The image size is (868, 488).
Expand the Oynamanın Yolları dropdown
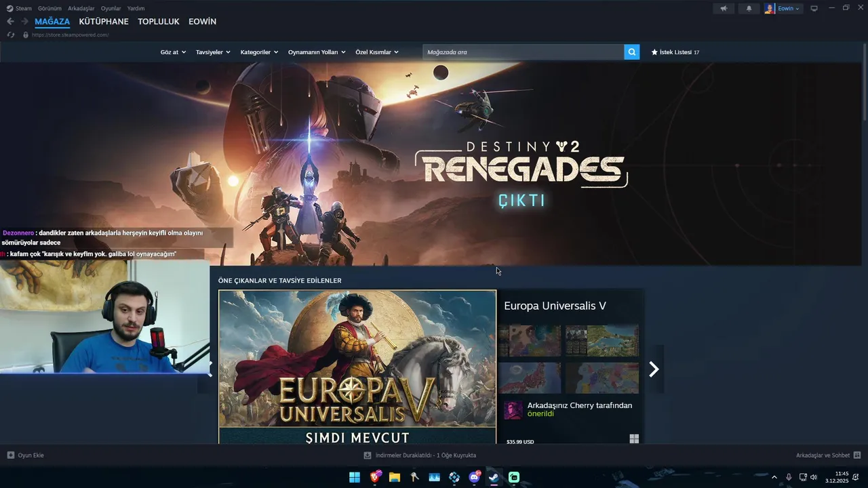coord(317,52)
